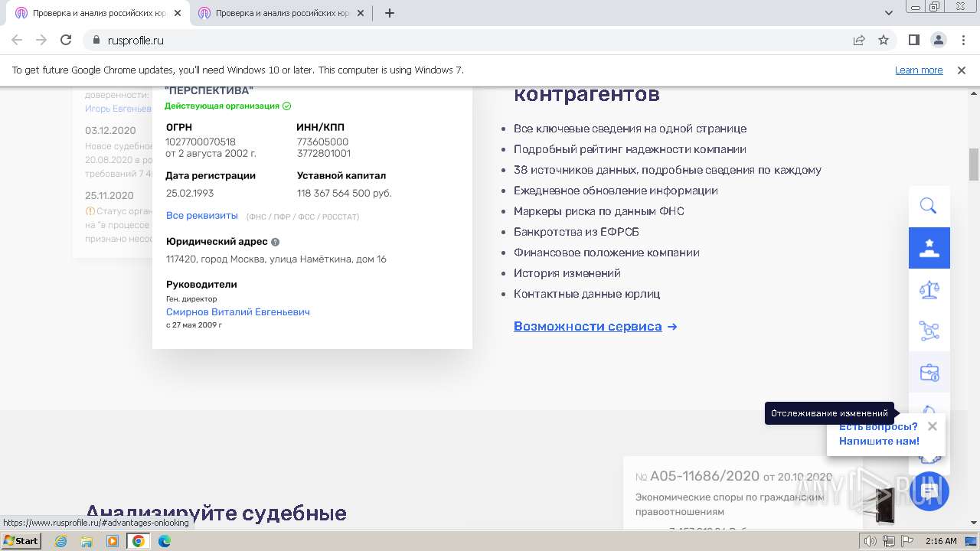Click "Learn more" in the update notice
The width and height of the screenshot is (980, 551).
pos(919,70)
